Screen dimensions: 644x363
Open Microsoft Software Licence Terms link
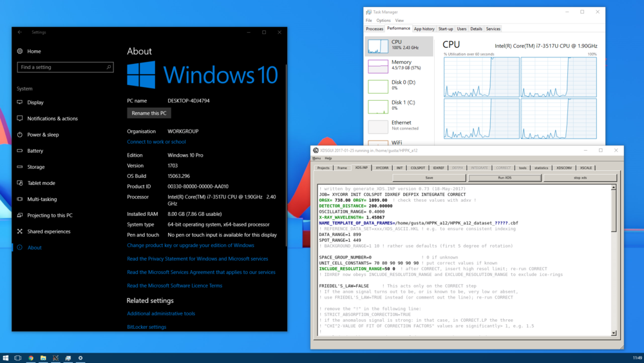174,286
